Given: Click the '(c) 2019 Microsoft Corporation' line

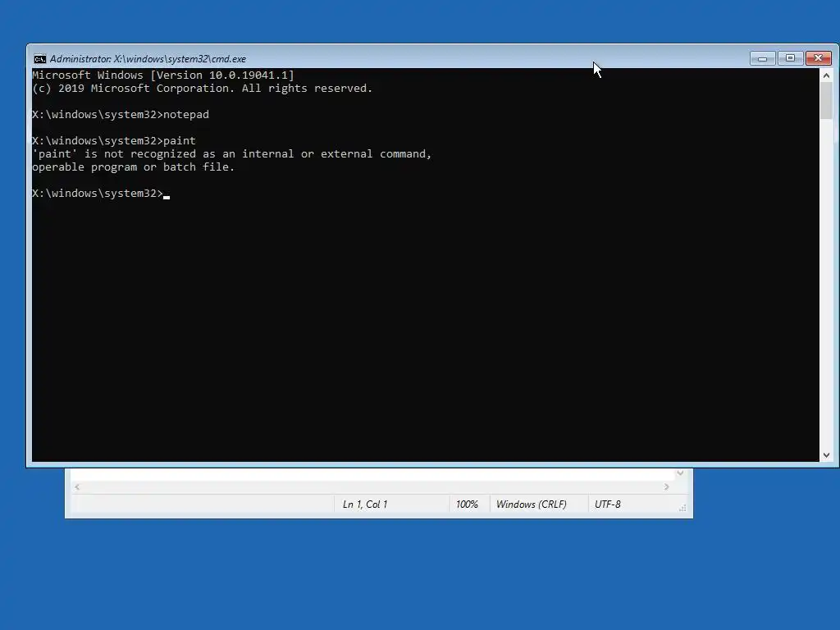Looking at the screenshot, I should pos(202,89).
